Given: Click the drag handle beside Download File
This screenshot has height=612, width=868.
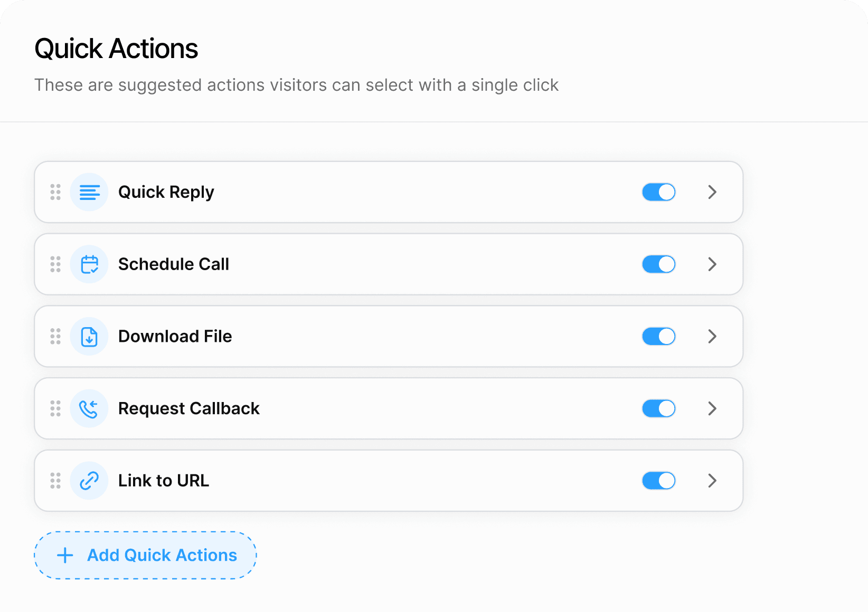Looking at the screenshot, I should (55, 337).
